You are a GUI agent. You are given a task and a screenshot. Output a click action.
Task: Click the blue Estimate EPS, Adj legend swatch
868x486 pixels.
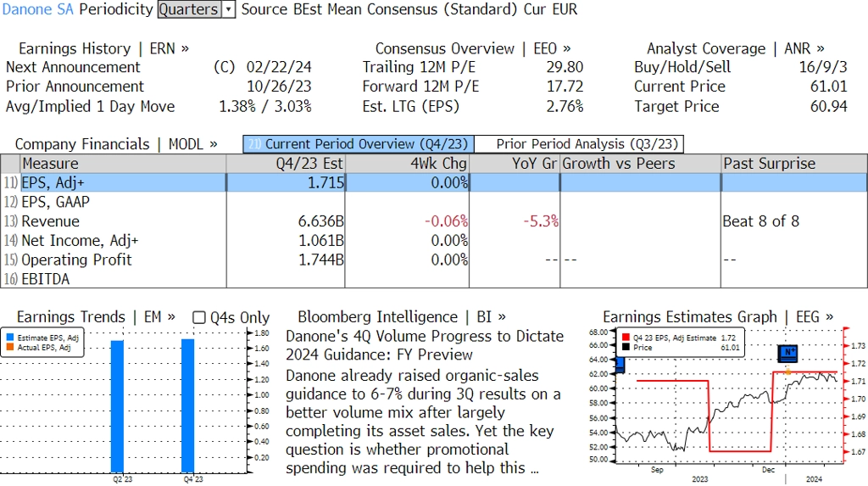[x=10, y=338]
